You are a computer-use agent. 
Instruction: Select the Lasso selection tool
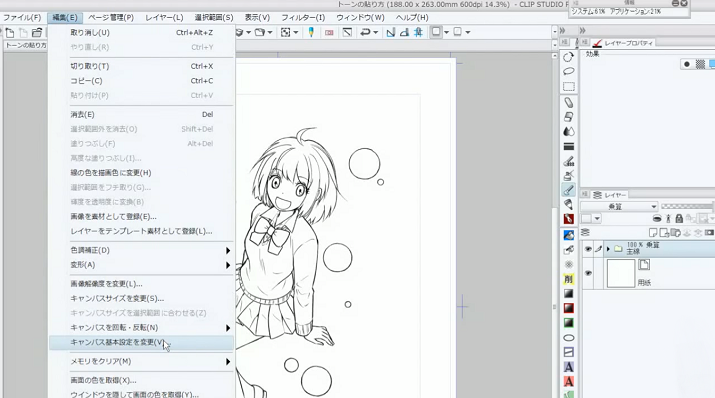(x=568, y=71)
